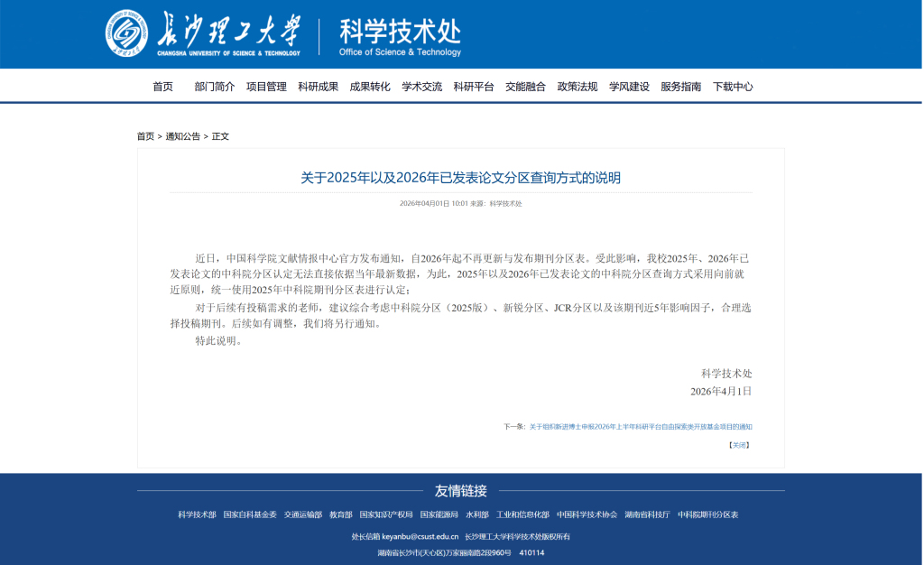
Task: Navigate to 学术交流 section
Action: pyautogui.click(x=421, y=87)
